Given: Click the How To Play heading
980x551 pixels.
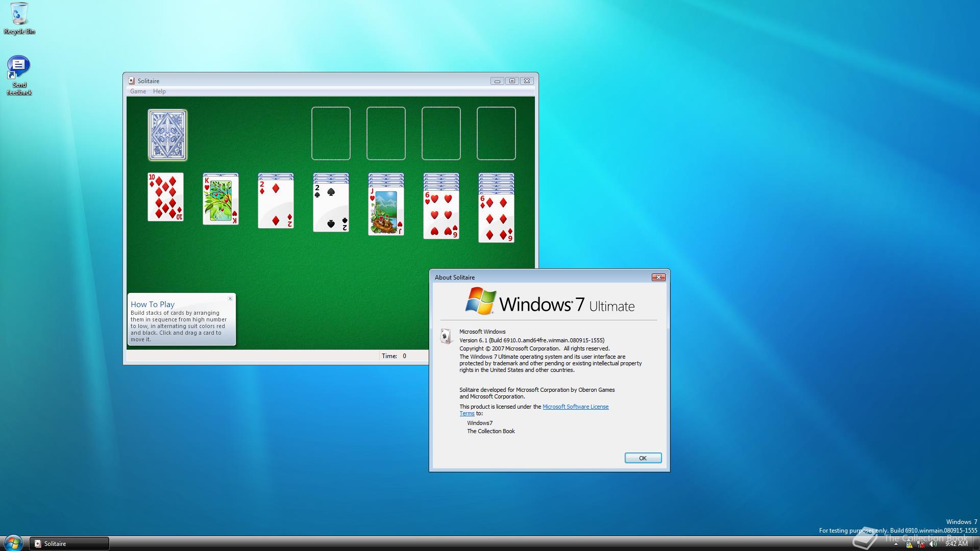Looking at the screenshot, I should 153,304.
